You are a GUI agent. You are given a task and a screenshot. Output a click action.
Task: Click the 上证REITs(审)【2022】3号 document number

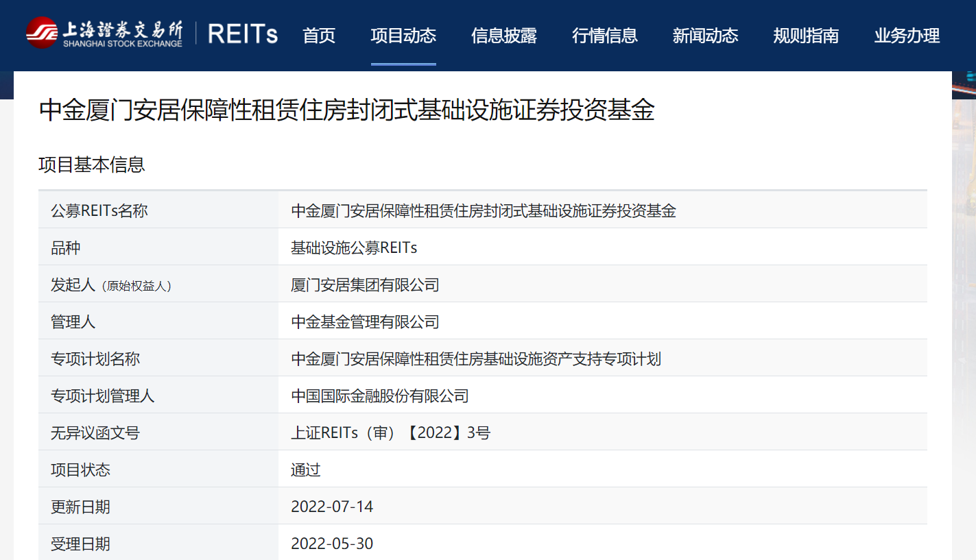point(390,433)
